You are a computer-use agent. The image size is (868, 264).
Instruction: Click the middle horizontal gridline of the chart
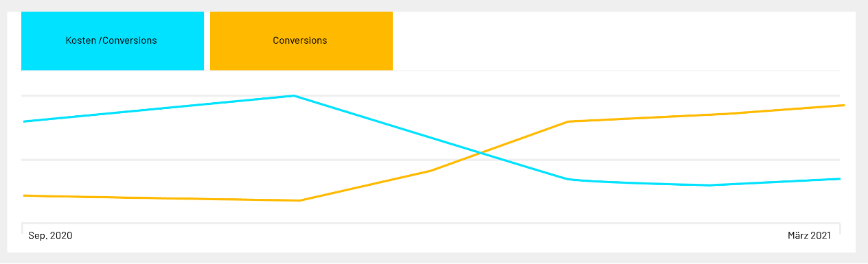click(431, 160)
